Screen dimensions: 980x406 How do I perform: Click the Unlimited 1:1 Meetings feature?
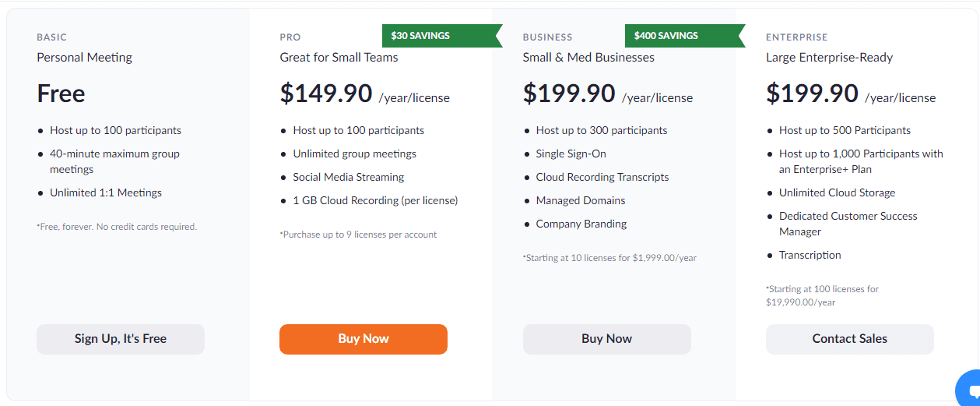pyautogui.click(x=106, y=193)
